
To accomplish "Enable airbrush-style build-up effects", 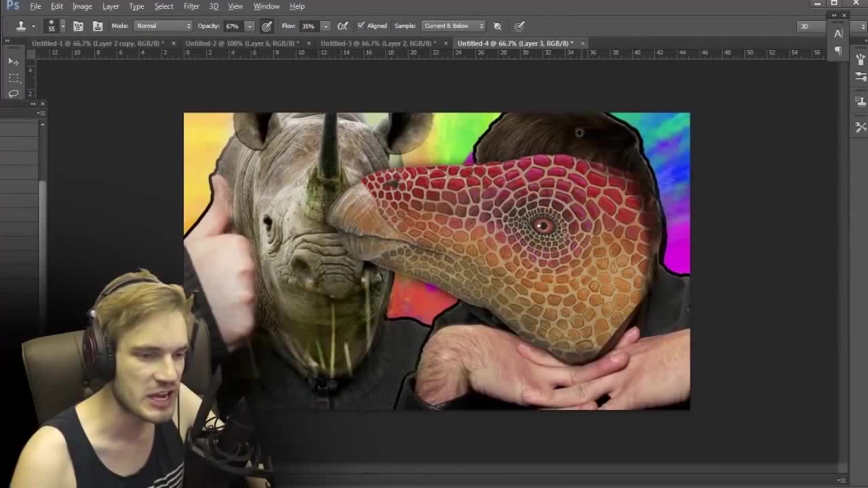I will (x=343, y=26).
